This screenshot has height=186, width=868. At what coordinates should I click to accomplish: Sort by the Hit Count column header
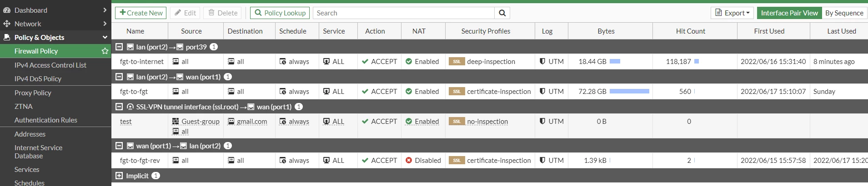pos(690,31)
